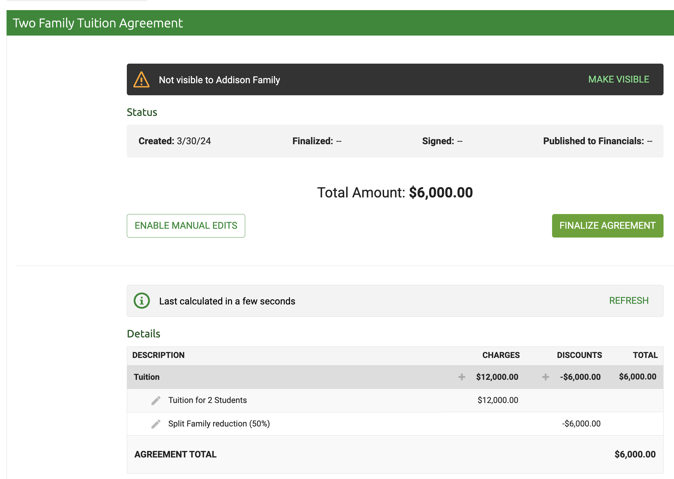This screenshot has width=674, height=479.
Task: Click the Signed status field
Action: [442, 141]
